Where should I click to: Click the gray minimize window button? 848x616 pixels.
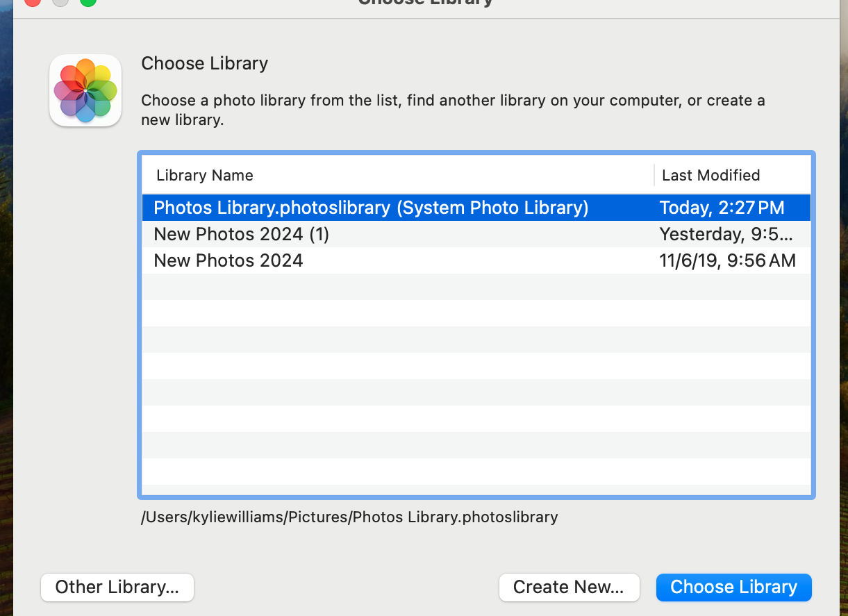pyautogui.click(x=60, y=1)
